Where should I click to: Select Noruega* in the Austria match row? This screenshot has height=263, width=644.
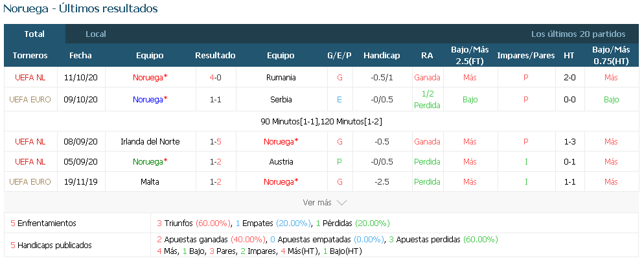pyautogui.click(x=150, y=162)
